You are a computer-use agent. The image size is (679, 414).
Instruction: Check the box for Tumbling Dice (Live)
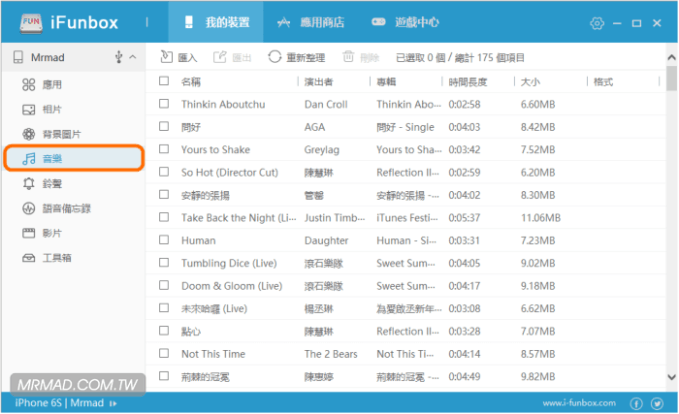tap(164, 262)
